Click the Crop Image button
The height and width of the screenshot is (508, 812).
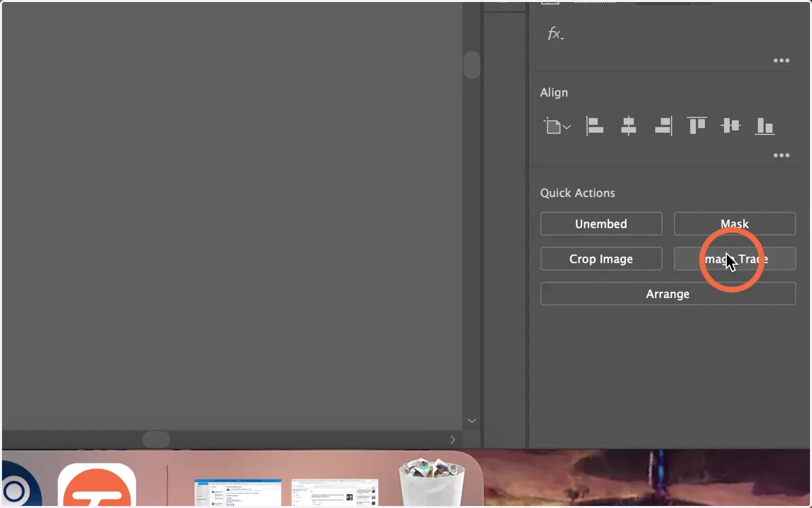601,259
